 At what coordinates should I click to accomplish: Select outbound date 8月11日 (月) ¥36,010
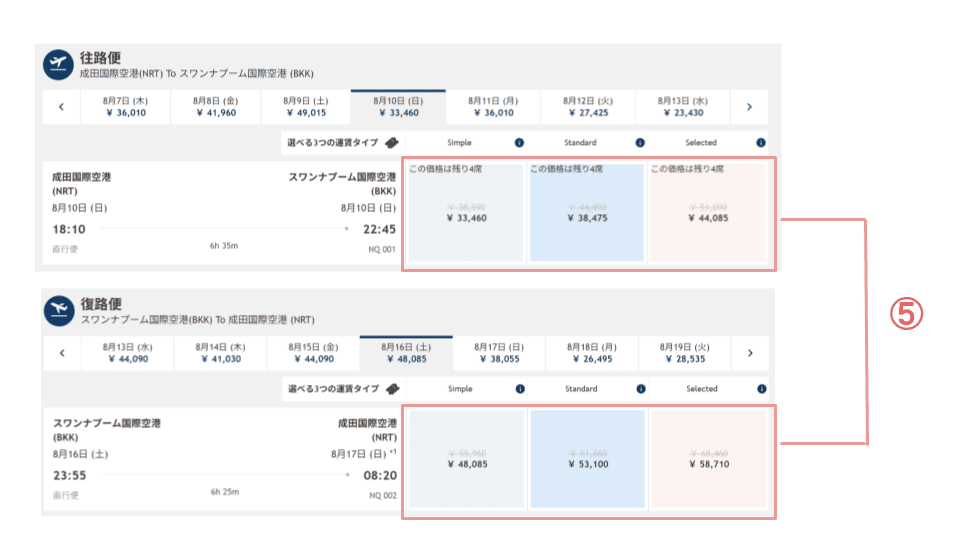[x=493, y=107]
